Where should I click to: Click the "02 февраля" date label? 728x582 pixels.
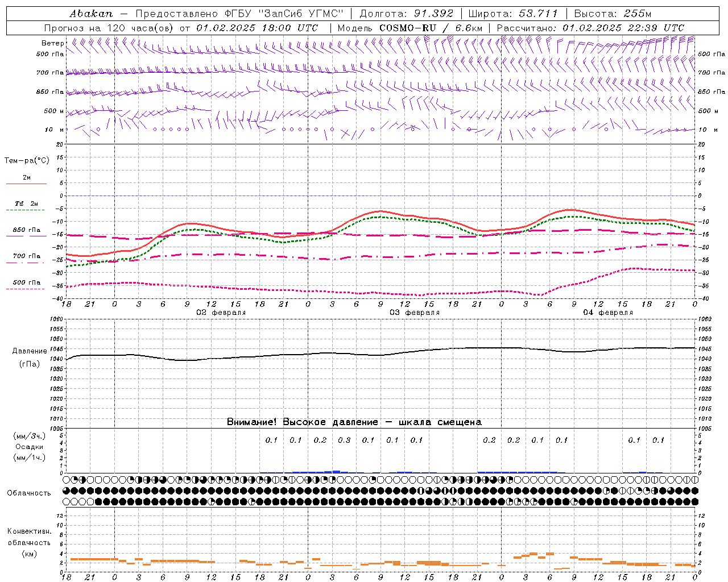coord(221,313)
